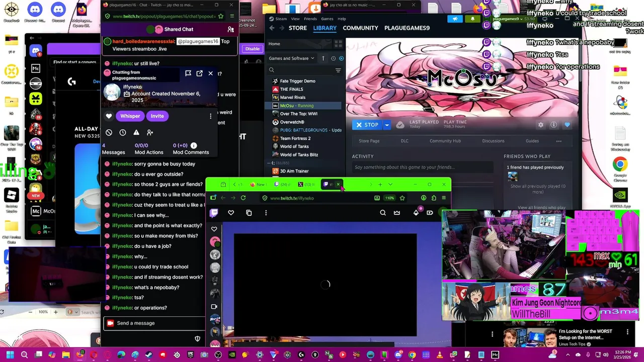
Task: Open the Twitch bits diamond icon
Action: 416,213
